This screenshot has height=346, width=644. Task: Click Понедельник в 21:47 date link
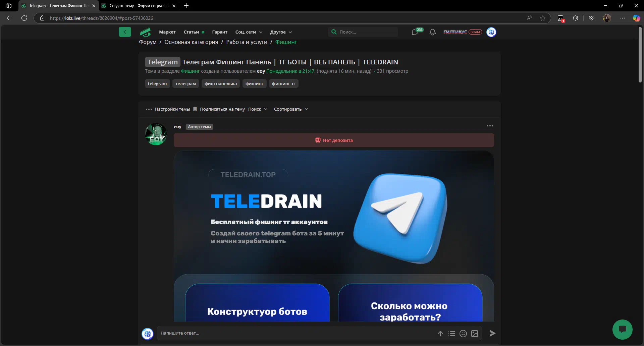tap(290, 71)
